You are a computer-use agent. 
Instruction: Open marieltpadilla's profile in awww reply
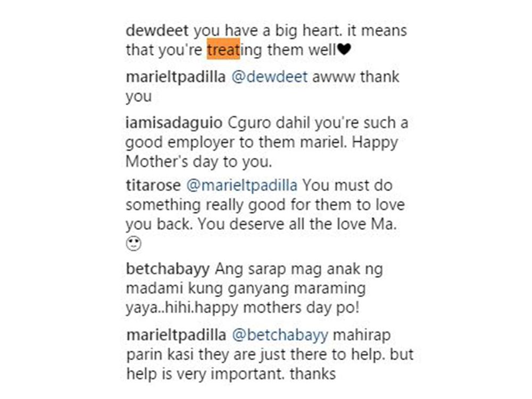coord(176,77)
